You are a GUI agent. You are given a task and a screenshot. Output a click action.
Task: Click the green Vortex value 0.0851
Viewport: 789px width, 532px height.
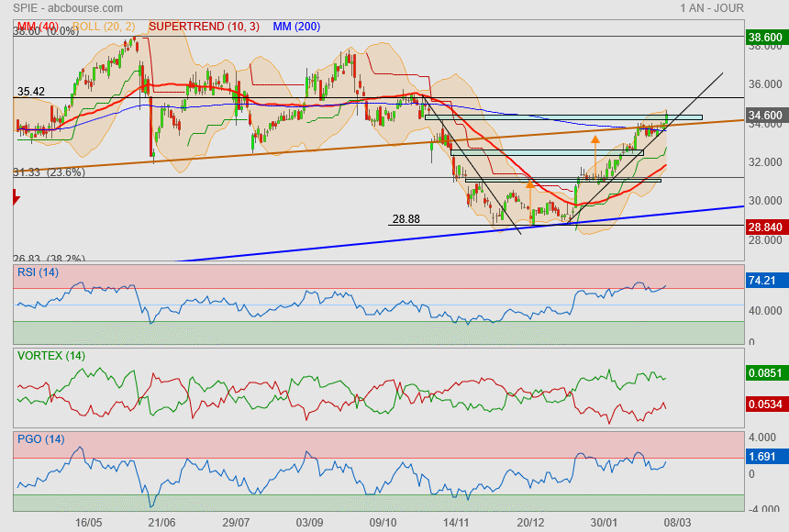[765, 373]
